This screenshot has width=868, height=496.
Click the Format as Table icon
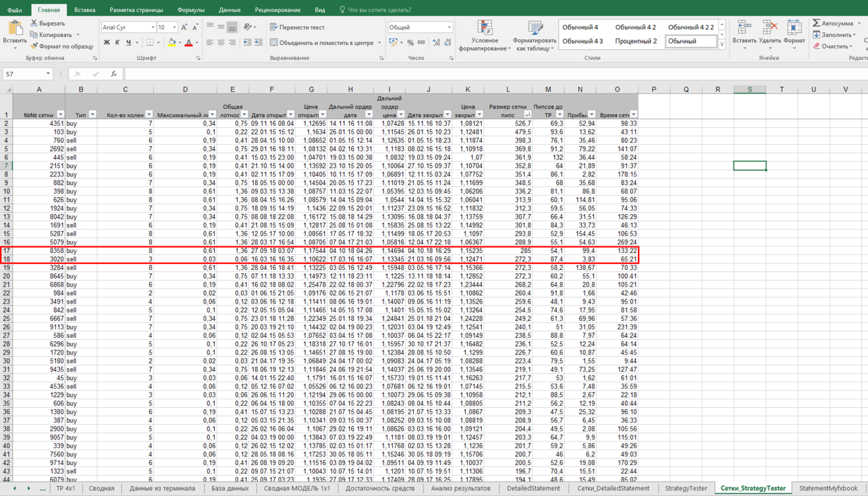[x=535, y=28]
